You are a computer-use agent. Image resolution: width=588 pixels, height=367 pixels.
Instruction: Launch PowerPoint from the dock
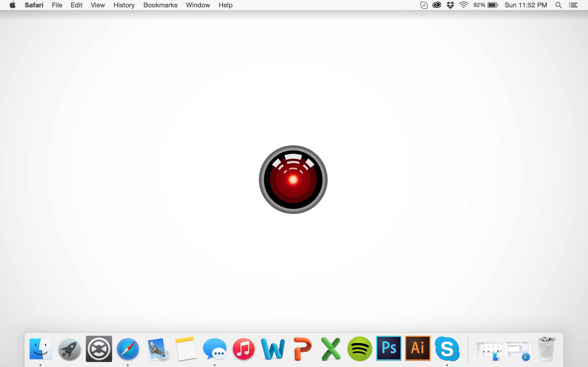pos(302,349)
